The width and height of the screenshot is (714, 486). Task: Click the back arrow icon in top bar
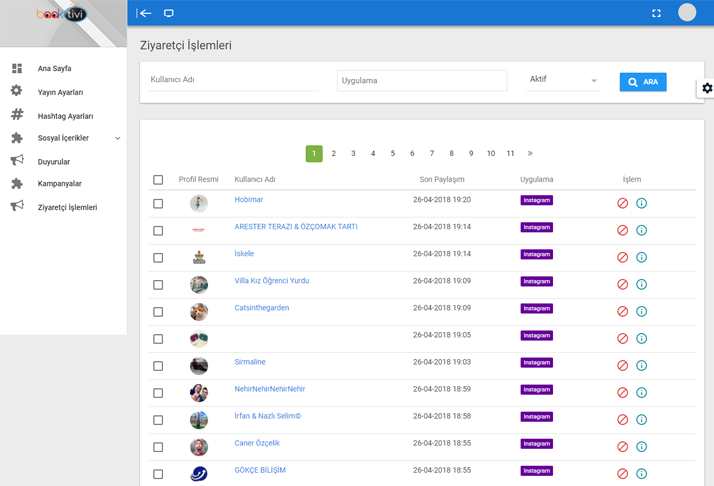click(x=145, y=13)
